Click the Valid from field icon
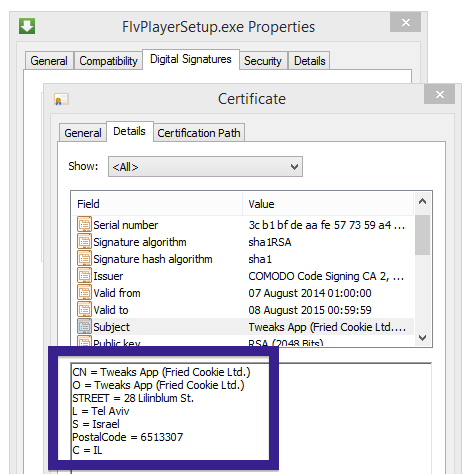This screenshot has height=474, width=476. pyautogui.click(x=84, y=292)
